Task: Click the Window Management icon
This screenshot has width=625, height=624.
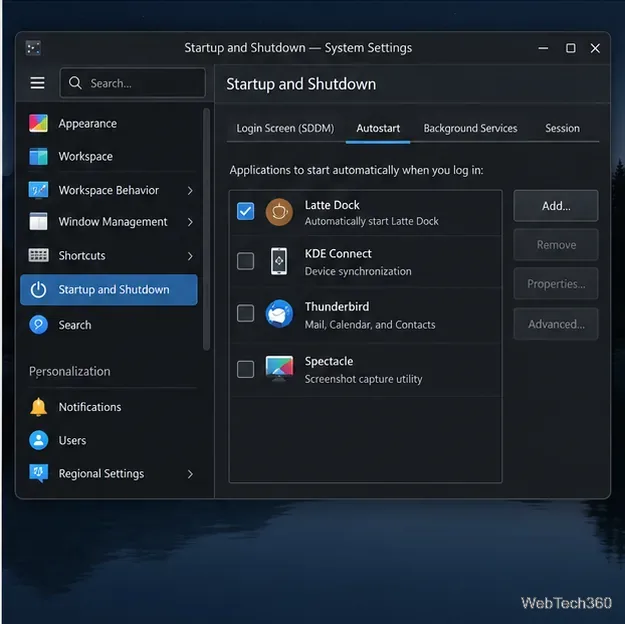Action: pos(38,222)
